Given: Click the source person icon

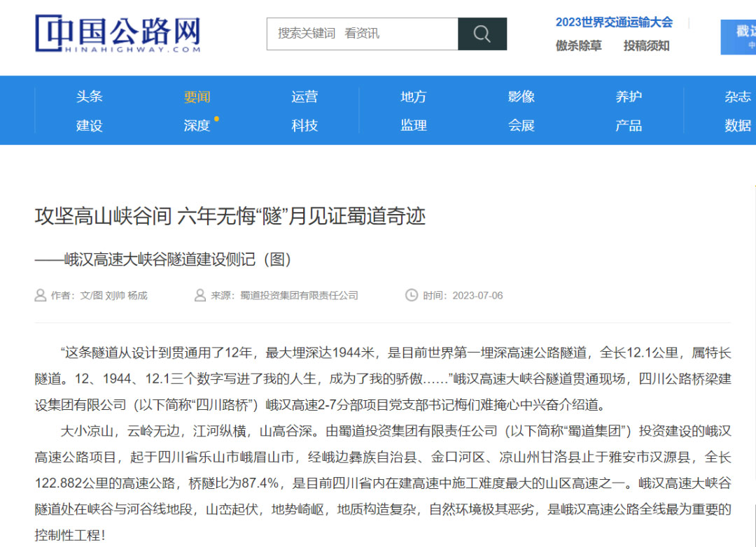Looking at the screenshot, I should coord(200,295).
